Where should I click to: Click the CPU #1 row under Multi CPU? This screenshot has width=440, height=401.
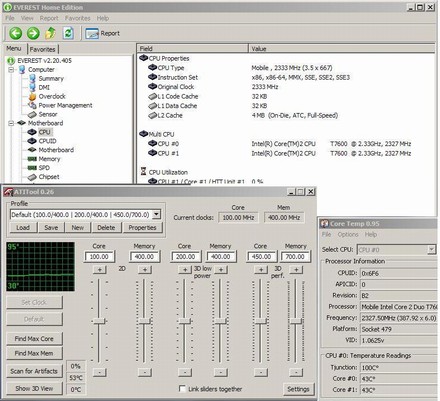tap(287, 153)
